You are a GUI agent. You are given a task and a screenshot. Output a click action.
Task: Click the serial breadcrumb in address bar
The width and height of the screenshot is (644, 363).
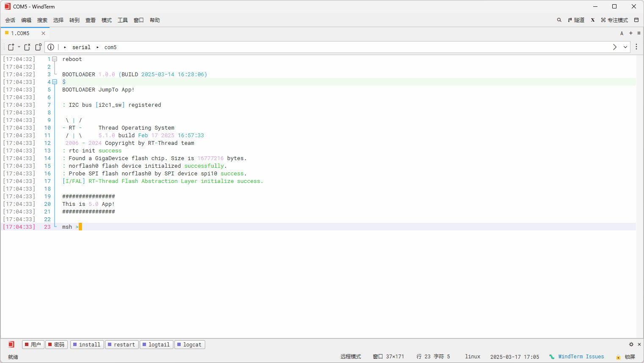point(81,47)
